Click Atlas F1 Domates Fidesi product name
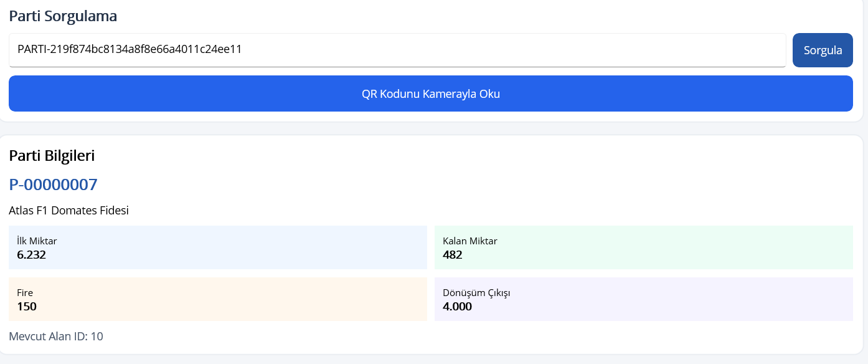This screenshot has height=364, width=868. tap(68, 211)
